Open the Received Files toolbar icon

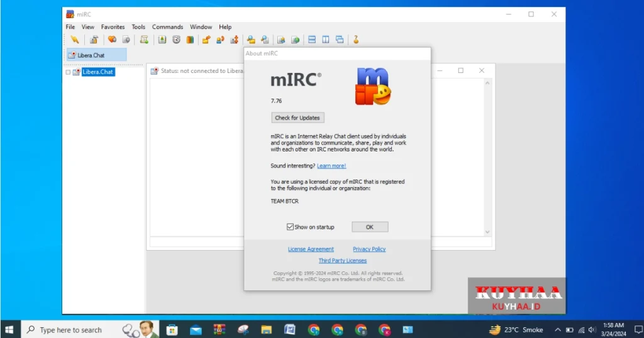tap(251, 40)
